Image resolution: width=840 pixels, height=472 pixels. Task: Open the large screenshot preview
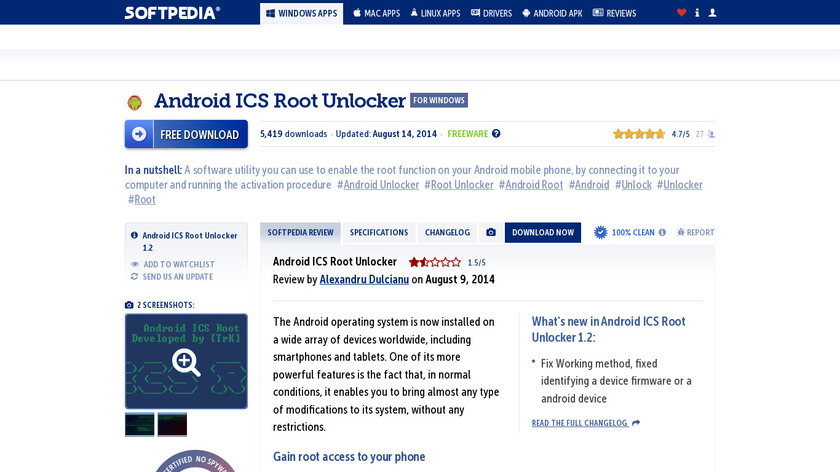coord(186,362)
